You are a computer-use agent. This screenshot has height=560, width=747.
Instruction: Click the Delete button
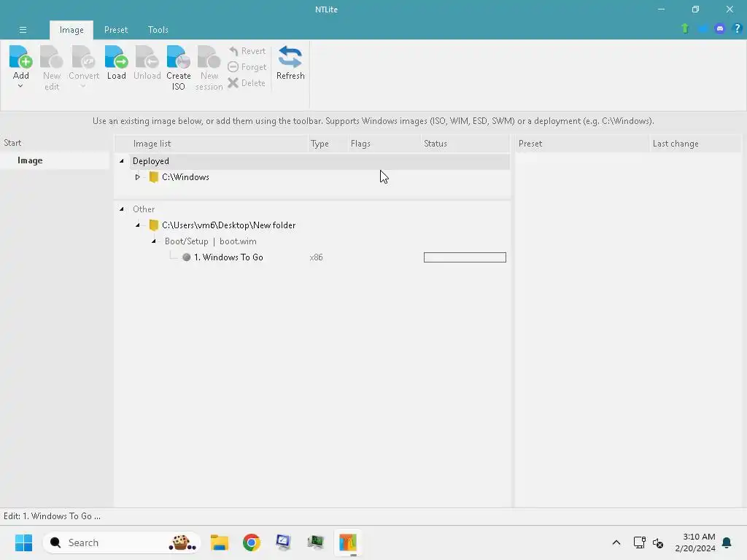tap(247, 83)
